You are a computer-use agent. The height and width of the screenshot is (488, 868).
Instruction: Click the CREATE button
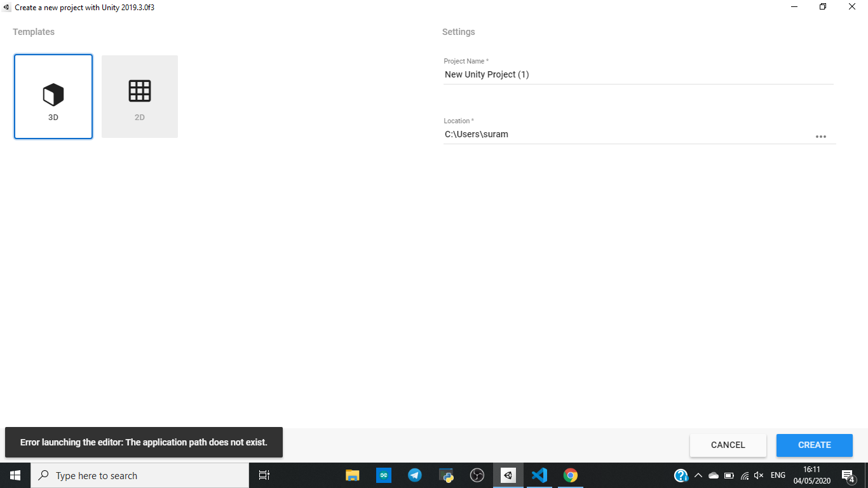click(x=815, y=445)
